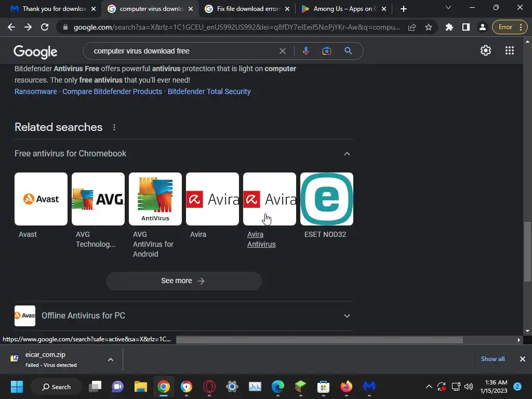Open the eicar_com.zip download item
Screen dimensions: 532x399
click(x=51, y=360)
